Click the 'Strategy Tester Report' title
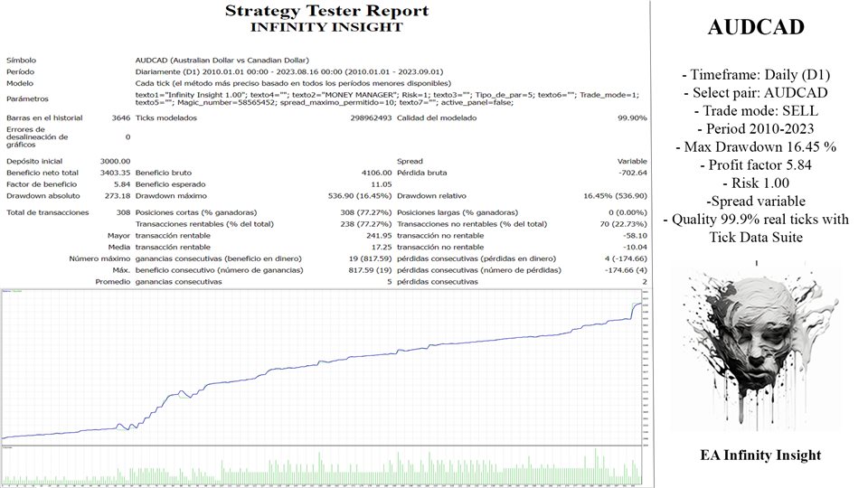 coord(326,11)
